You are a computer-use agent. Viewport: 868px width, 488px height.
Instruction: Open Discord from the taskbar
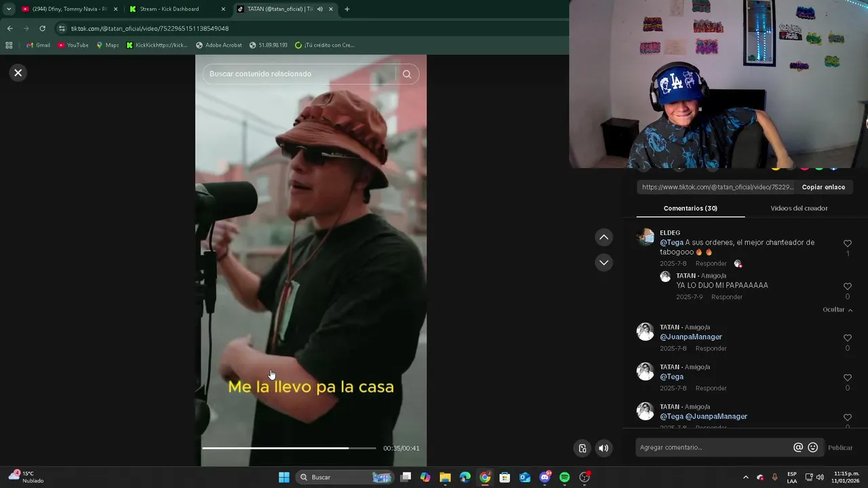click(x=545, y=477)
